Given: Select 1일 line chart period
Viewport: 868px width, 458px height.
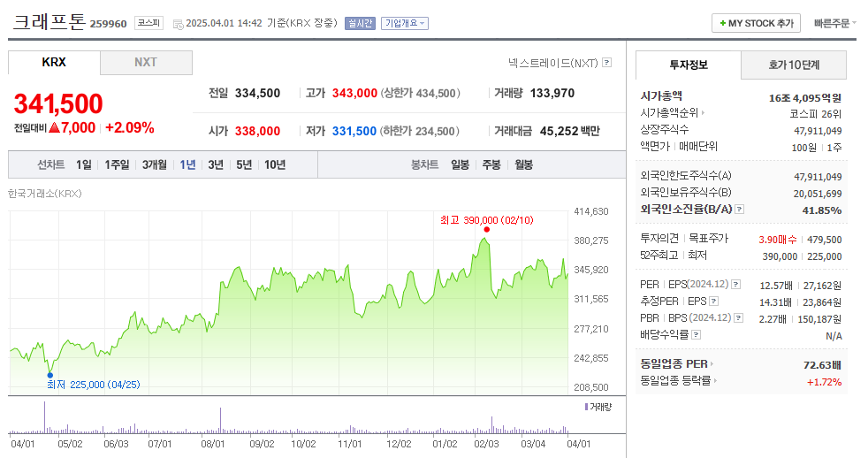Looking at the screenshot, I should [84, 165].
